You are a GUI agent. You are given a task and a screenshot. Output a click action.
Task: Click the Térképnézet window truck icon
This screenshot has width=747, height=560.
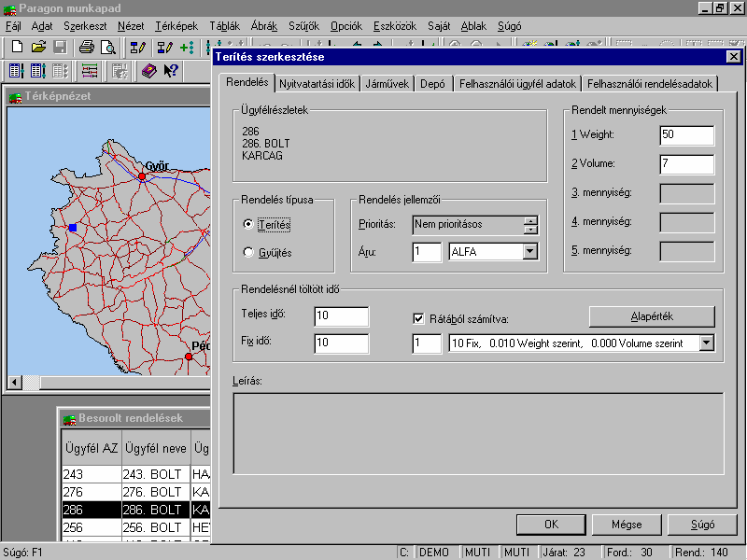(x=15, y=97)
